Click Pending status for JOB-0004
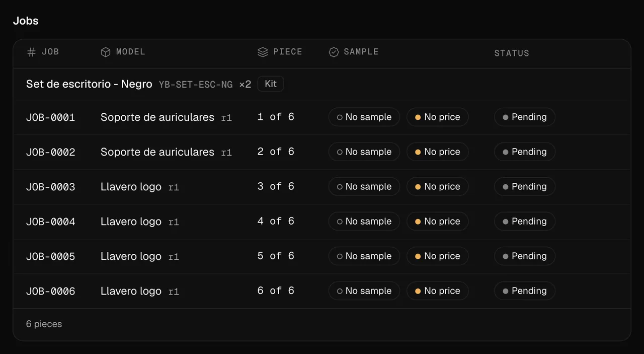 [x=525, y=221]
